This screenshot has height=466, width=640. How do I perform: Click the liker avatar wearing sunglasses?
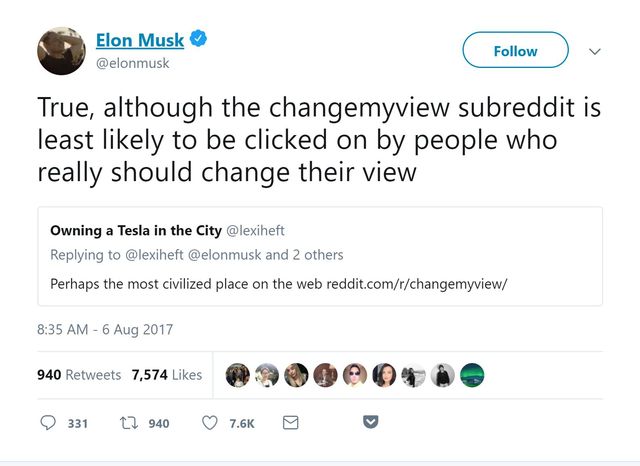coord(355,375)
